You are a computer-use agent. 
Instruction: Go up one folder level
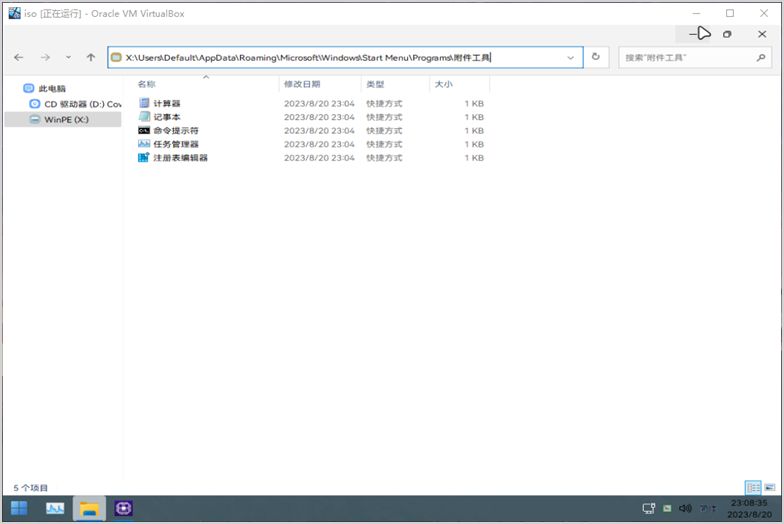[x=91, y=58]
